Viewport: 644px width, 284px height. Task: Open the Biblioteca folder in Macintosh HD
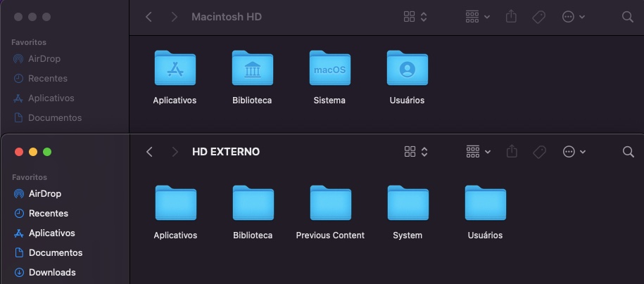[252, 69]
